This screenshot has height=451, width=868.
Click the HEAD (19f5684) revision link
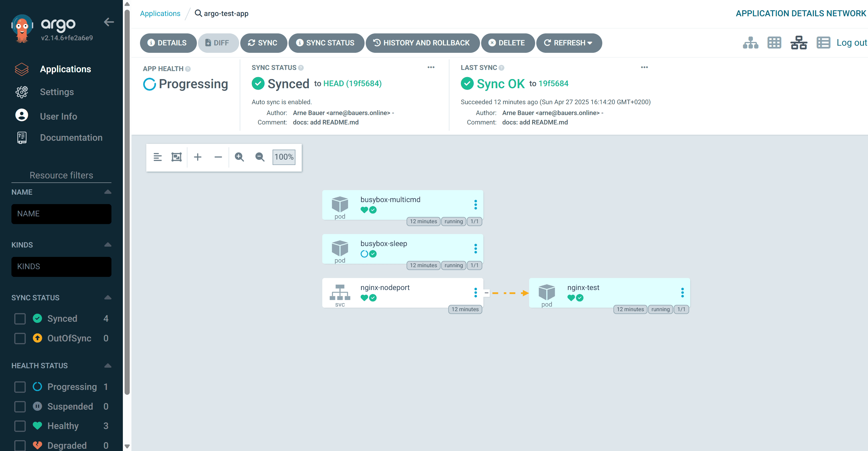tap(353, 83)
